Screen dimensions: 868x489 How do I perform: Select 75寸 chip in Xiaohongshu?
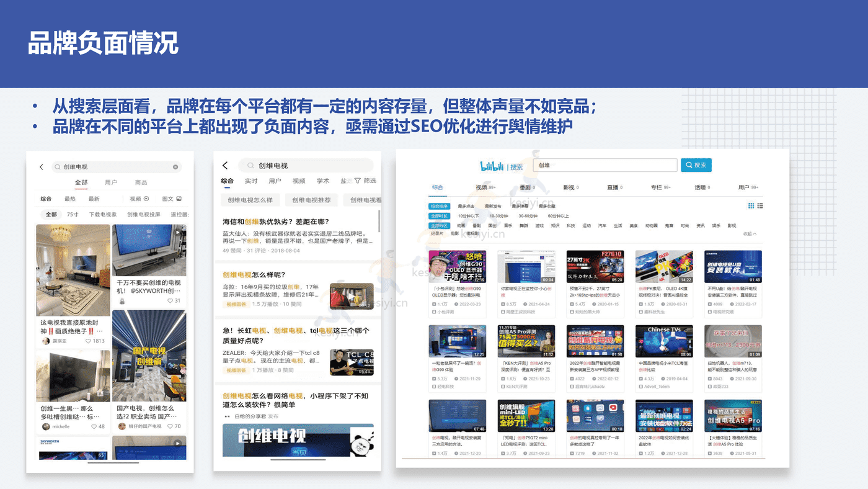point(73,215)
